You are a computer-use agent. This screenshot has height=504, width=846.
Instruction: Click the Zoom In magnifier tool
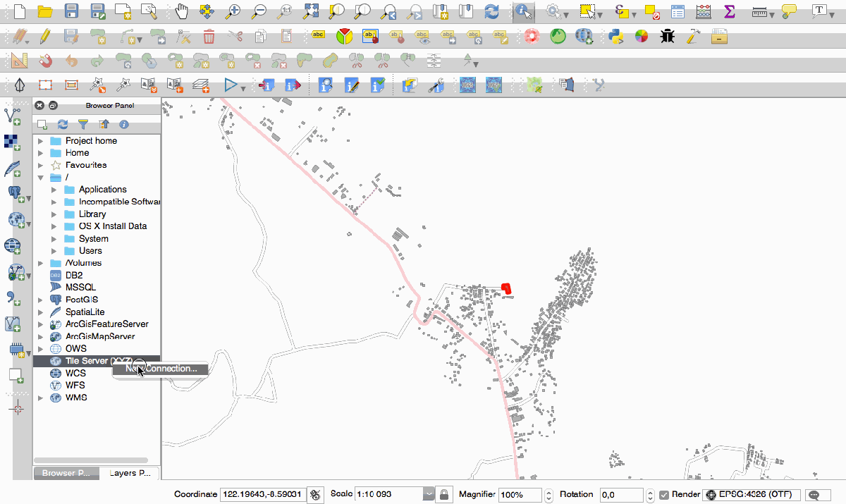(232, 11)
